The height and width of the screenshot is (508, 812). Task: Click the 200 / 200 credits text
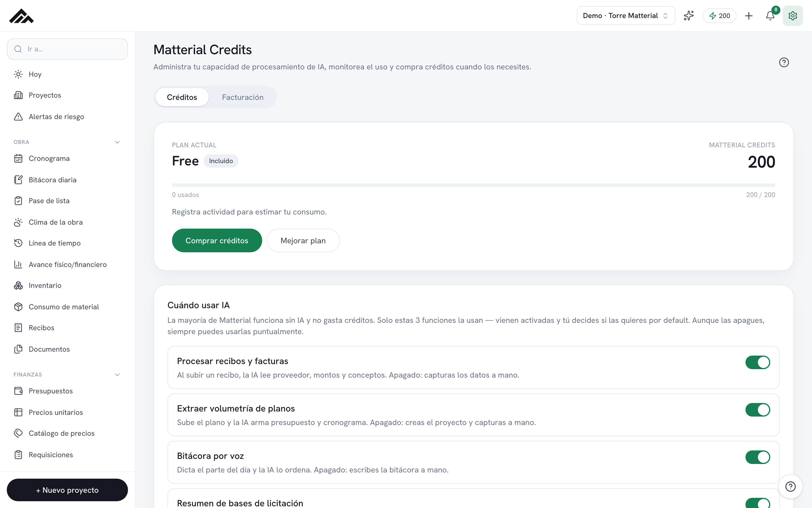click(760, 195)
